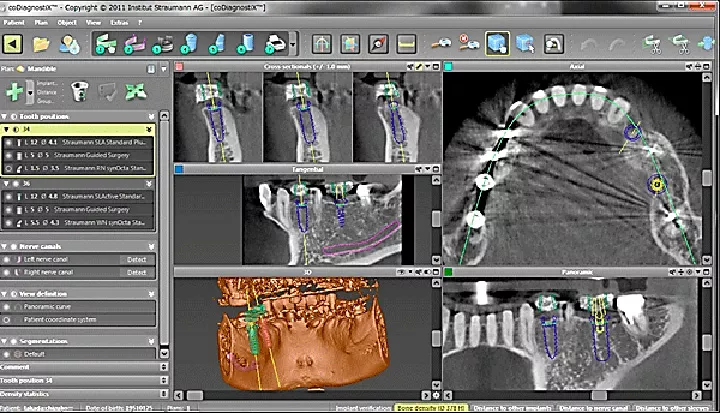The height and width of the screenshot is (413, 720).
Task: Click the green plus add object button
Action: pyautogui.click(x=14, y=92)
